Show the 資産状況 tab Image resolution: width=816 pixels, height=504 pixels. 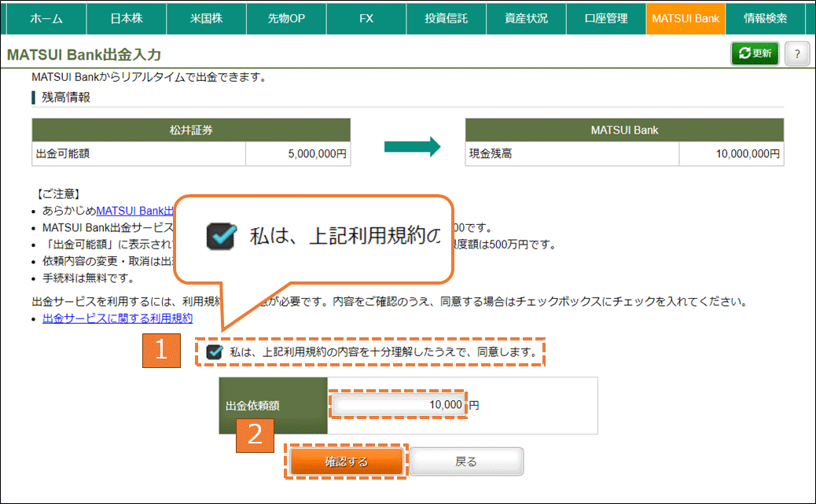pos(526,18)
